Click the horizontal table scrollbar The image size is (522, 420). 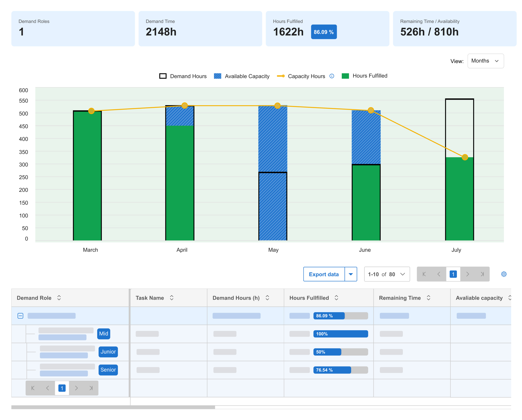113,407
